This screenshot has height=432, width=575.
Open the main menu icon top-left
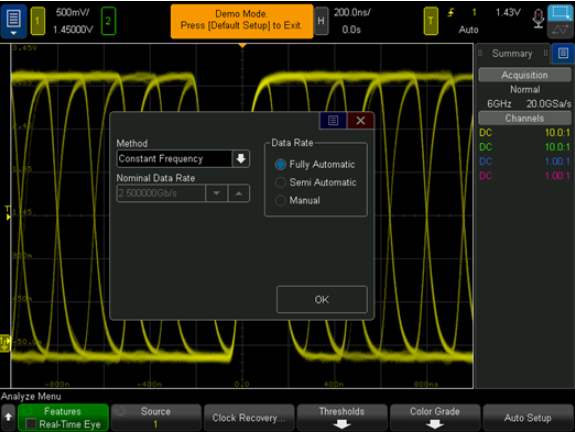(x=14, y=21)
